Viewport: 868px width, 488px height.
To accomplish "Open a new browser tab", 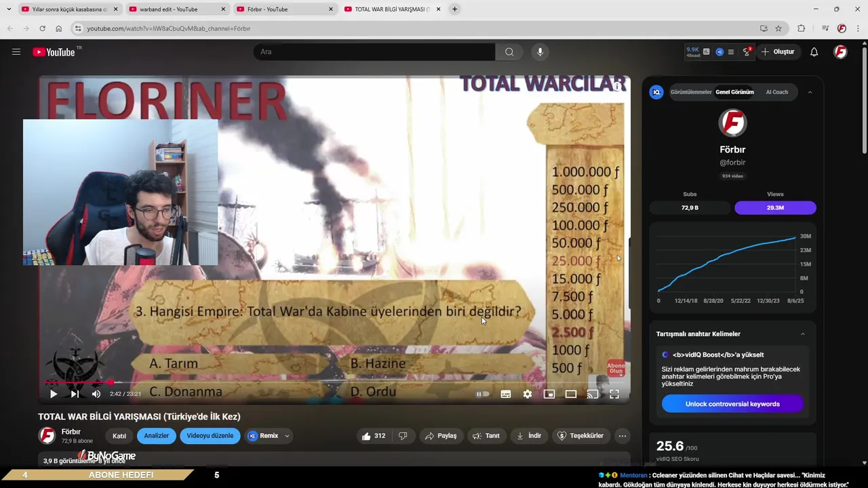I will click(454, 9).
